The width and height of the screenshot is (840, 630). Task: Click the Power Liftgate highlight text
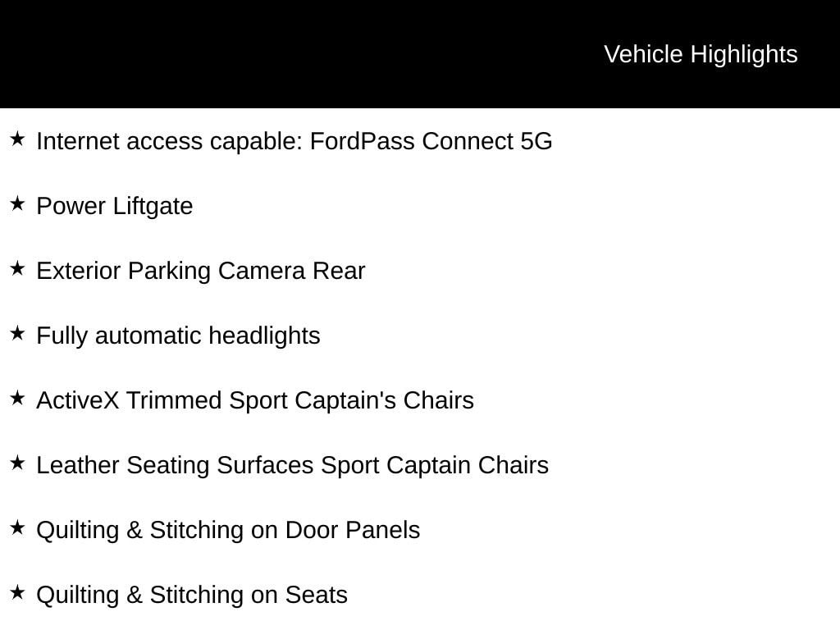pos(115,207)
